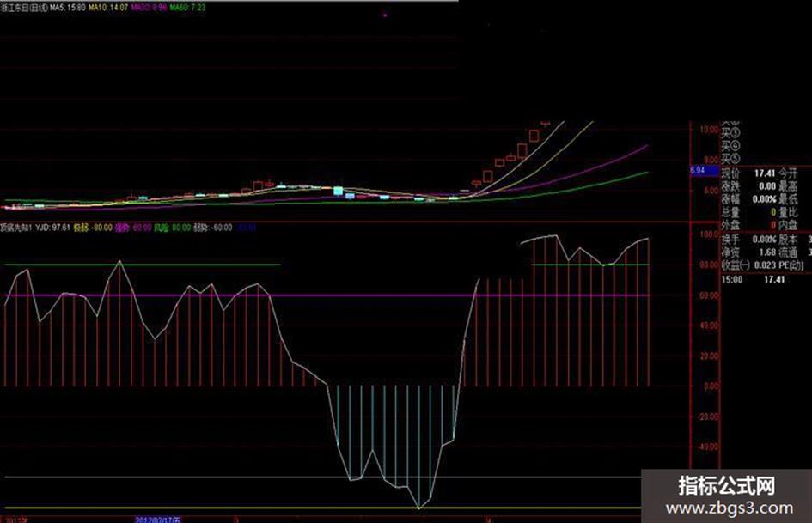Select the MA10: 14.07 indicator value
The height and width of the screenshot is (523, 812).
108,8
